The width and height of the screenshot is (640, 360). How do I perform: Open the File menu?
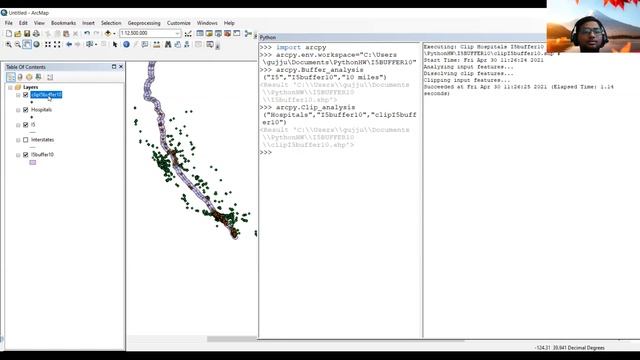click(x=9, y=23)
